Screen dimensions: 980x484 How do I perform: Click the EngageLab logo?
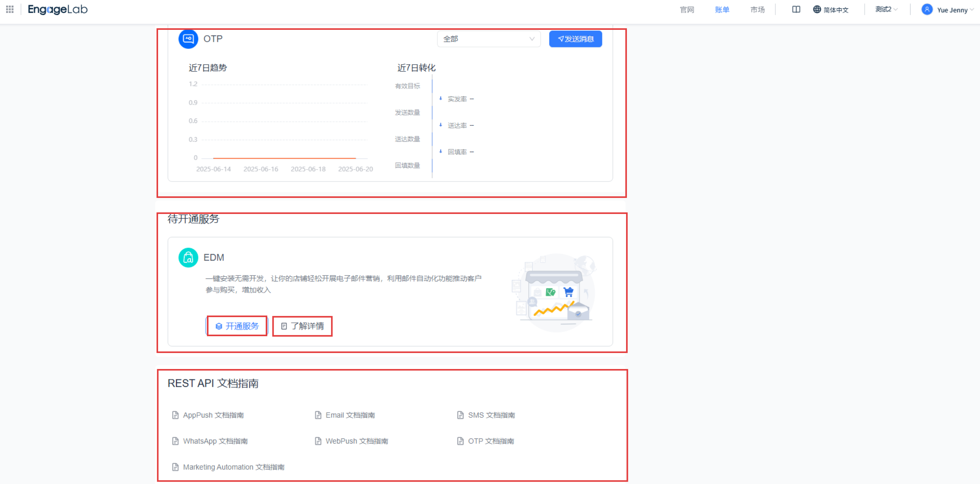click(x=58, y=9)
